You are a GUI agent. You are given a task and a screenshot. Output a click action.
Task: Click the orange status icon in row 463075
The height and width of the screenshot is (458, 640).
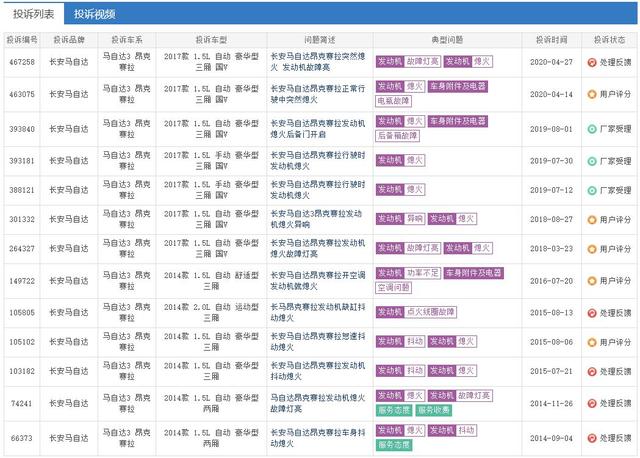click(x=592, y=94)
